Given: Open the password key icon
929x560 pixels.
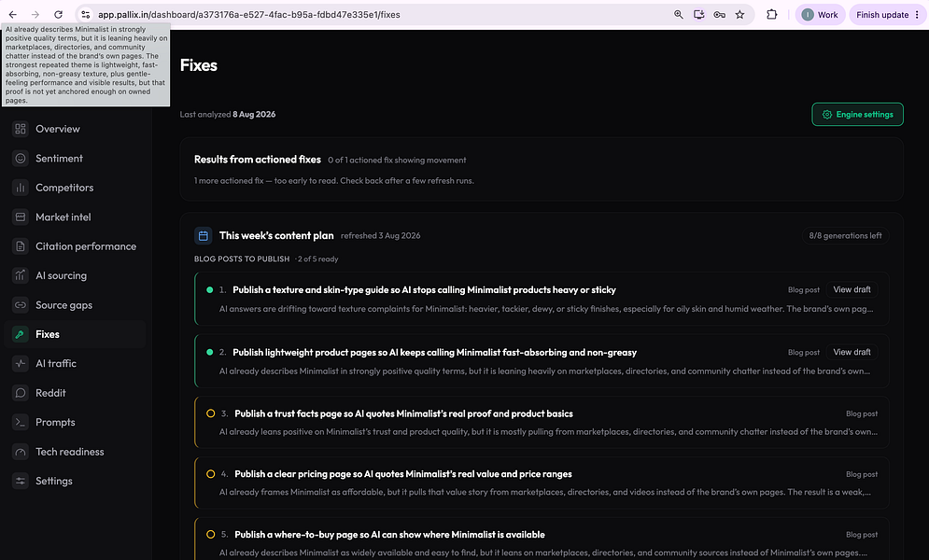Looking at the screenshot, I should 719,15.
